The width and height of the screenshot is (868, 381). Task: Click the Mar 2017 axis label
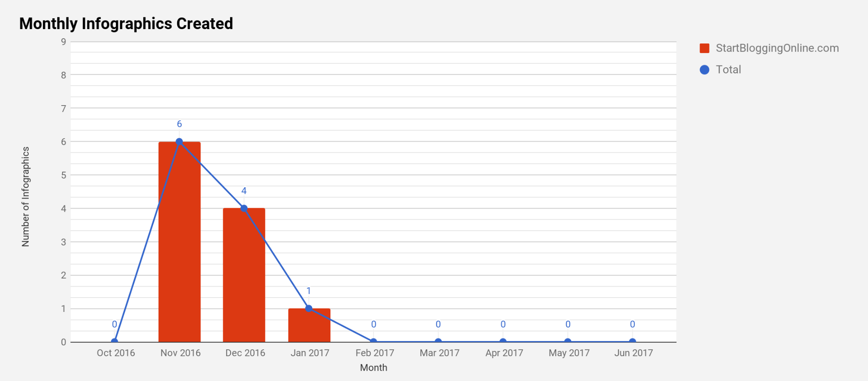tap(439, 353)
